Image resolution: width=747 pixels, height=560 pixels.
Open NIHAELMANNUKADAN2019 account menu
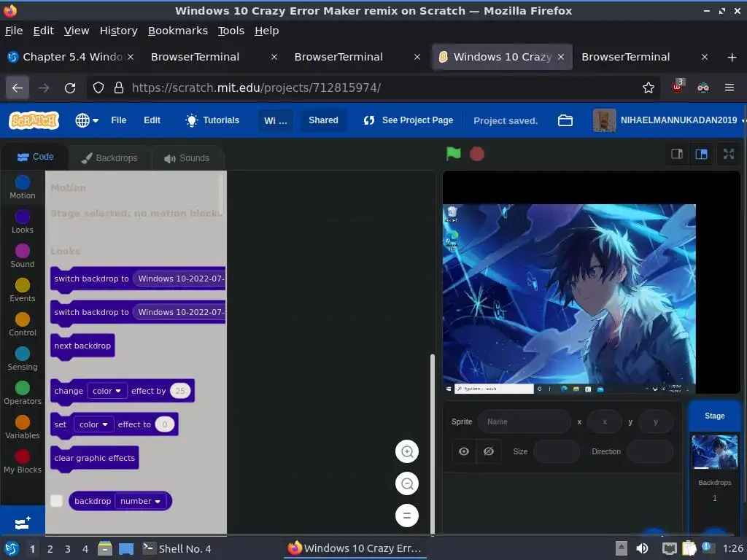click(669, 120)
